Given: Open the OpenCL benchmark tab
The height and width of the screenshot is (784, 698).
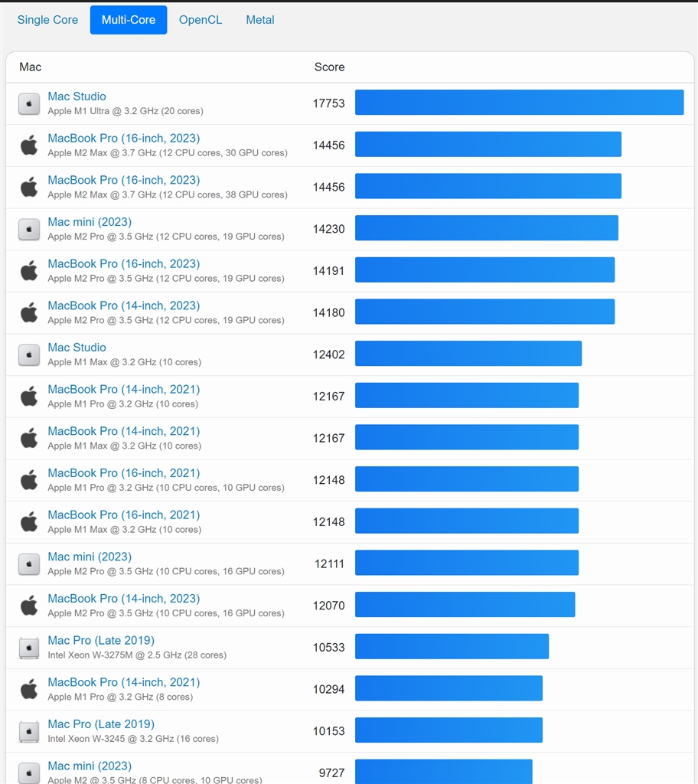Looking at the screenshot, I should tap(201, 20).
